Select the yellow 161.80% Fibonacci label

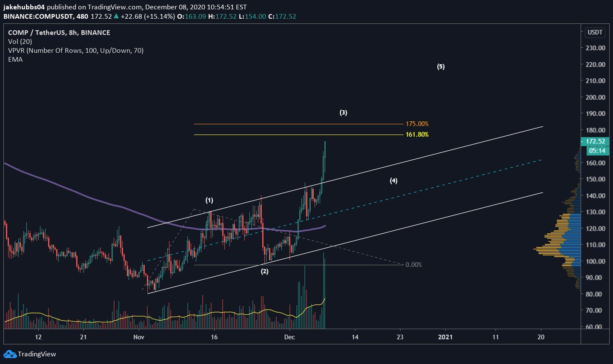pyautogui.click(x=417, y=134)
